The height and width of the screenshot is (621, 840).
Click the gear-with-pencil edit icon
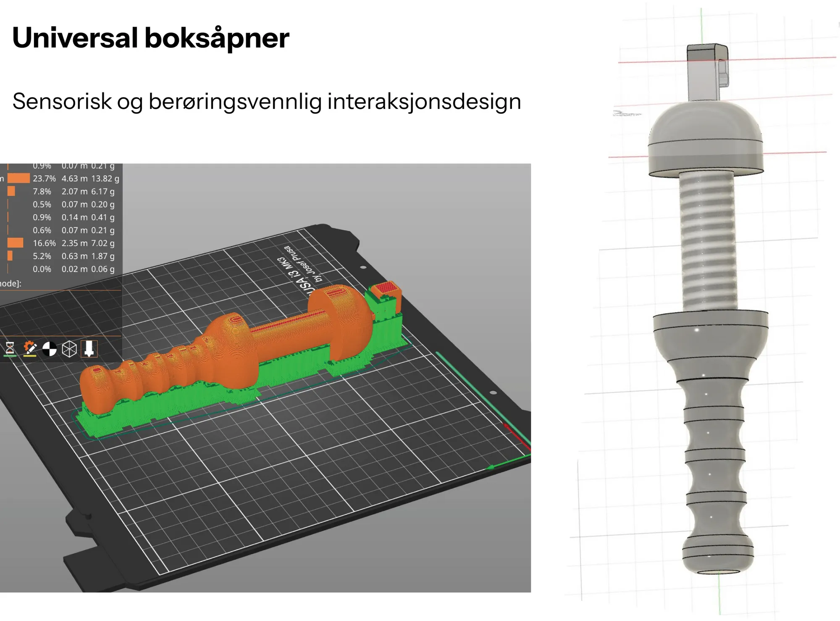pyautogui.click(x=30, y=348)
